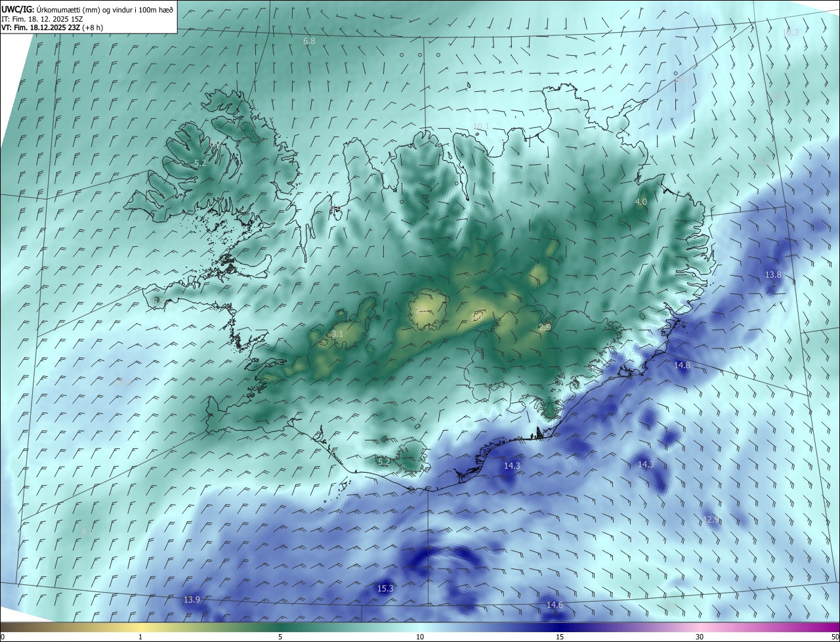
Task: Click the initial time line 'IT: Fim. 18. 12. 2025 15Z'
Action: tap(42, 18)
